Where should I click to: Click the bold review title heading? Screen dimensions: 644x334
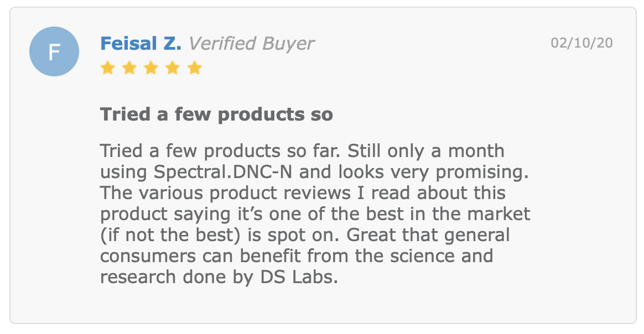(216, 114)
